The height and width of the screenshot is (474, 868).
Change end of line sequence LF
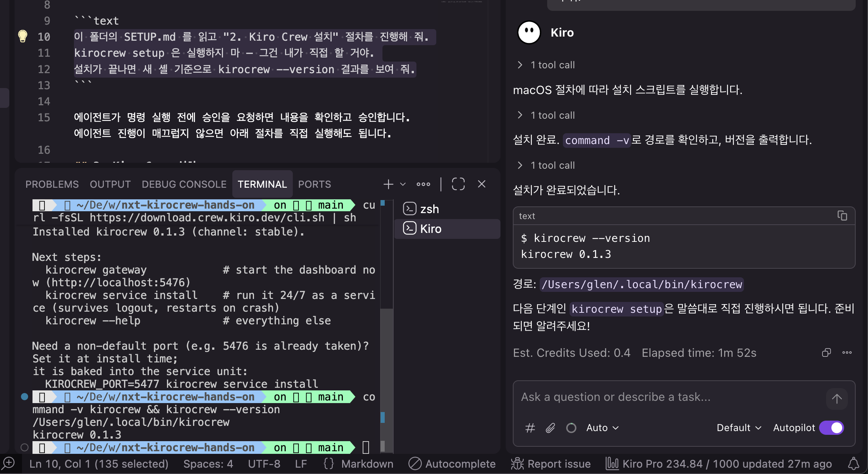coord(301,464)
